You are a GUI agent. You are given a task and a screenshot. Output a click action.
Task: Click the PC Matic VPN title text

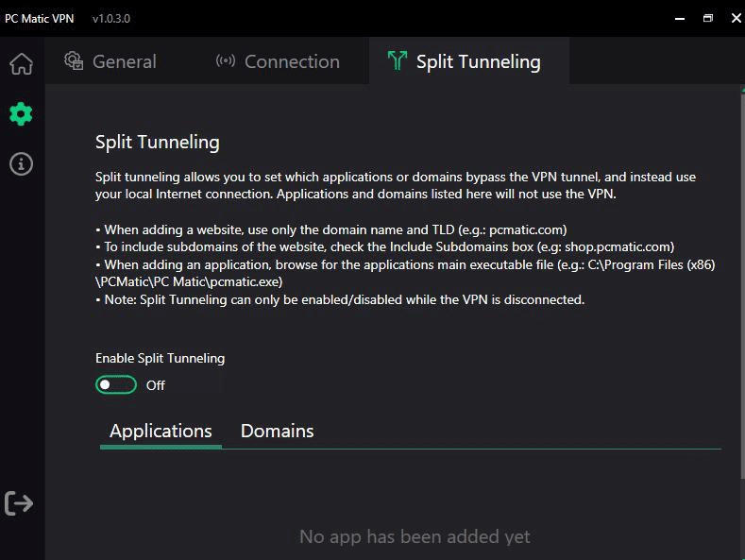click(x=39, y=19)
